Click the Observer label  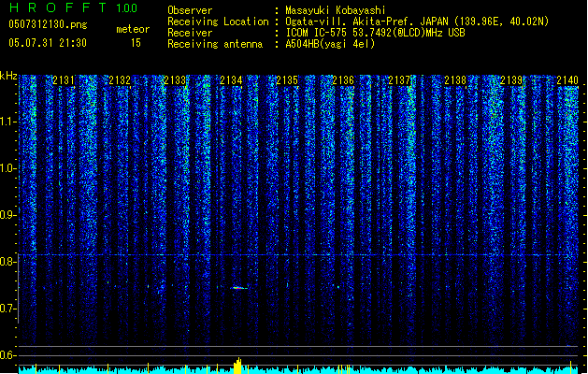pos(190,10)
